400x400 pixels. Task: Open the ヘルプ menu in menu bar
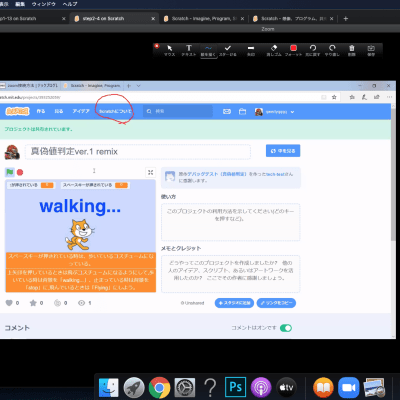pyautogui.click(x=70, y=4)
